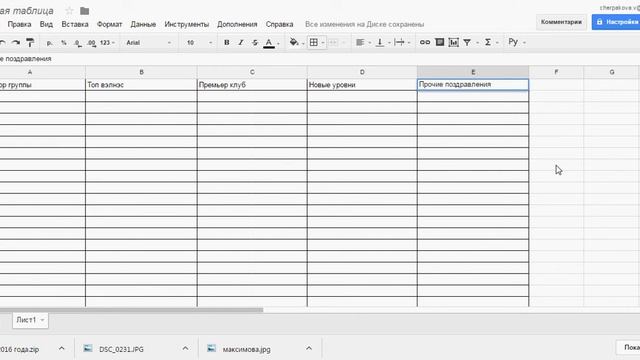Open the Arial font dropdown
The image size is (640, 360).
pyautogui.click(x=148, y=42)
